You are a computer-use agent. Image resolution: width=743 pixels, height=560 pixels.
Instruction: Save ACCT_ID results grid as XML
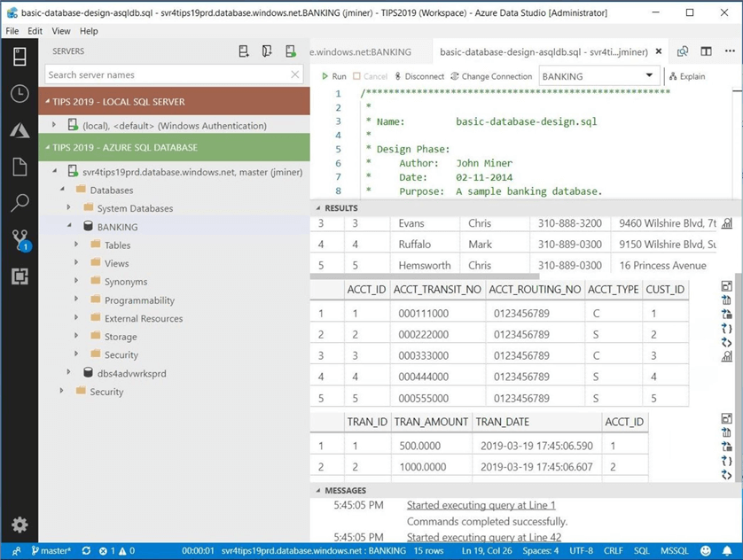(x=726, y=342)
